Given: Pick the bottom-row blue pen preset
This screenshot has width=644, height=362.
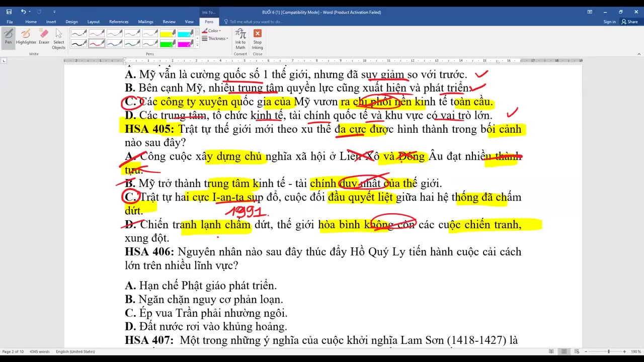Looking at the screenshot, I should 115,43.
